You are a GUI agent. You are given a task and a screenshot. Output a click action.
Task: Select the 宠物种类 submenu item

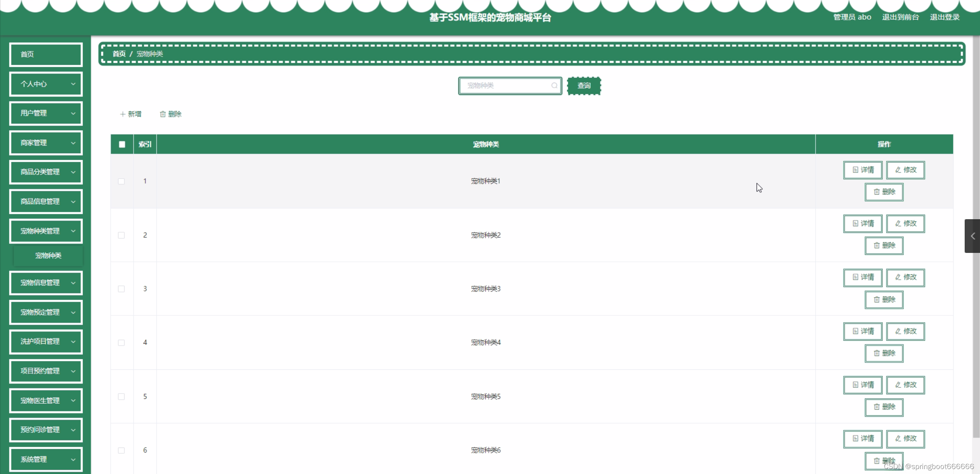[x=48, y=256]
